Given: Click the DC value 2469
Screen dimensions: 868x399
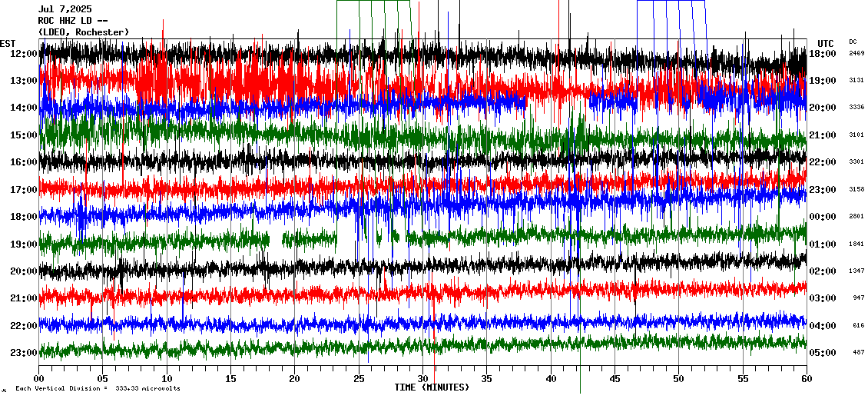Looking at the screenshot, I should pos(856,54).
